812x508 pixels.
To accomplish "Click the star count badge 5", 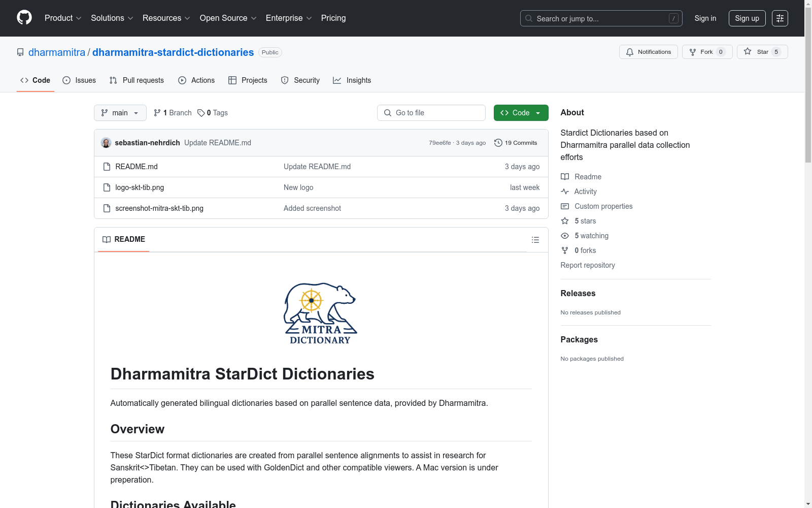I will point(776,52).
